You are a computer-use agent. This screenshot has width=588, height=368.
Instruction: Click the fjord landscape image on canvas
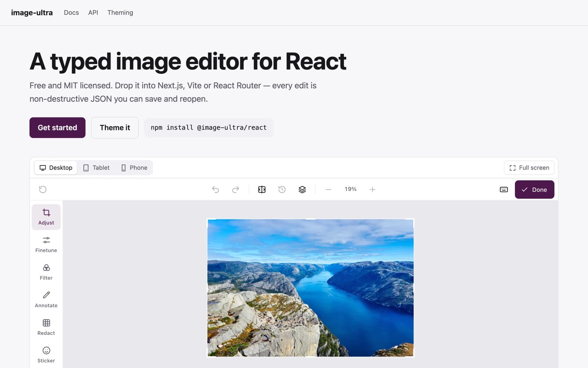311,288
